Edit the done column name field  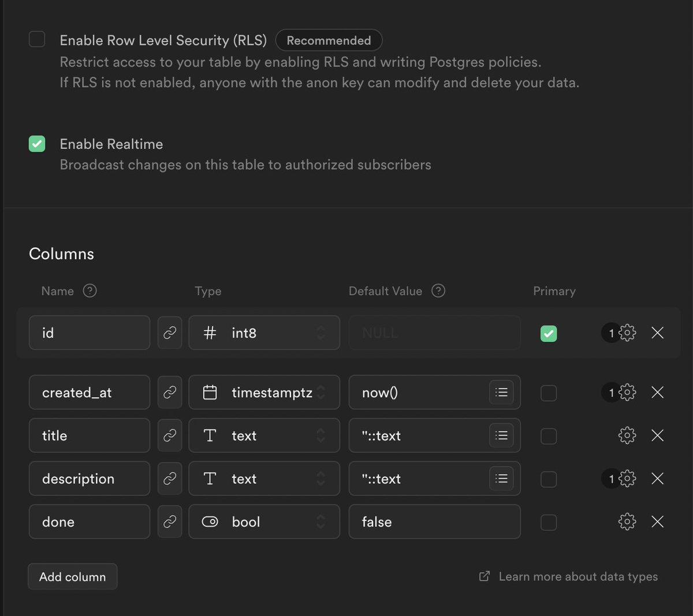coord(90,522)
